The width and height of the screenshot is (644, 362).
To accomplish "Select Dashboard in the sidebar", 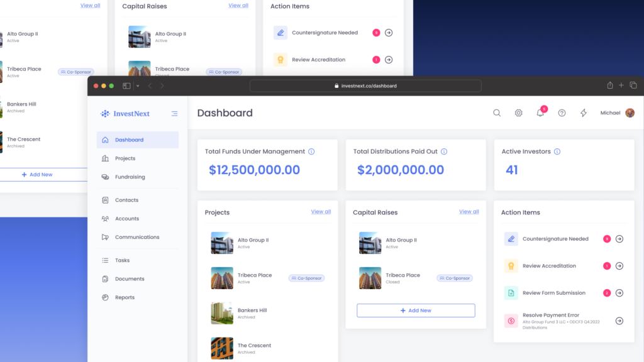I will click(x=138, y=140).
